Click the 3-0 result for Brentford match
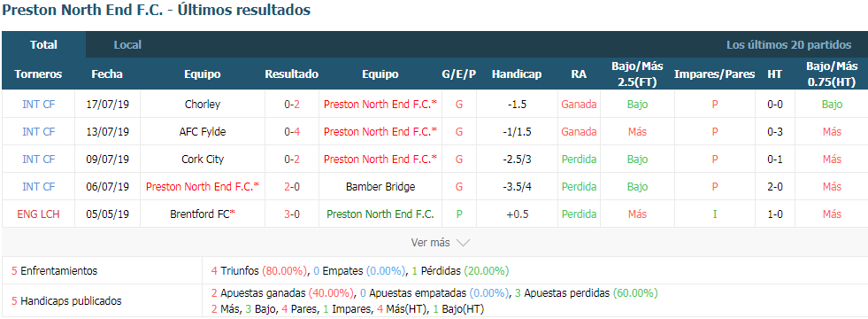This screenshot has width=868, height=319. point(292,214)
